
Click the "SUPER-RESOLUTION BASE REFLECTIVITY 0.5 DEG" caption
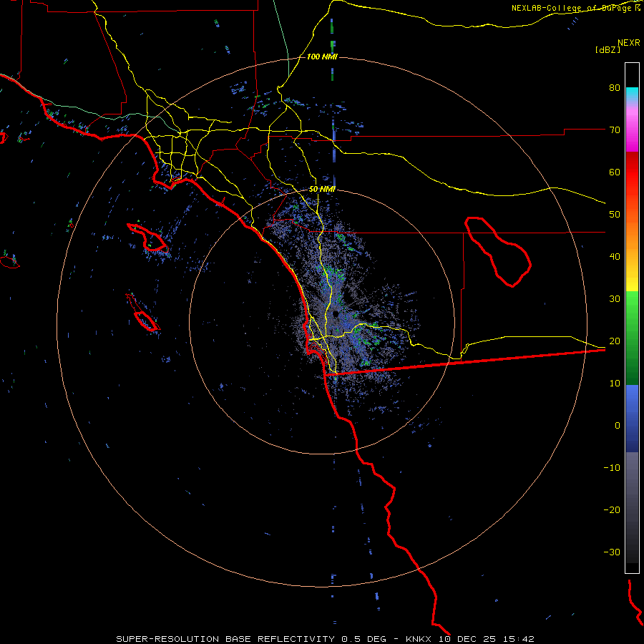tap(251, 639)
